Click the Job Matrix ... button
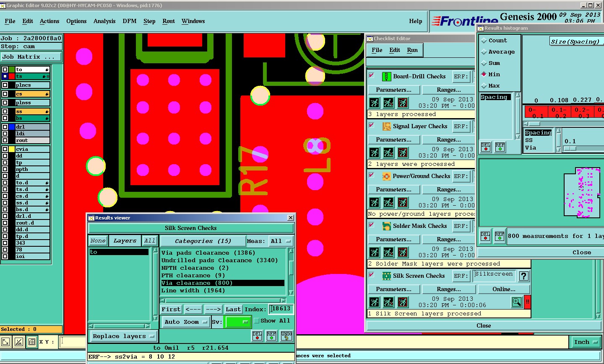The height and width of the screenshot is (364, 604). (31, 57)
